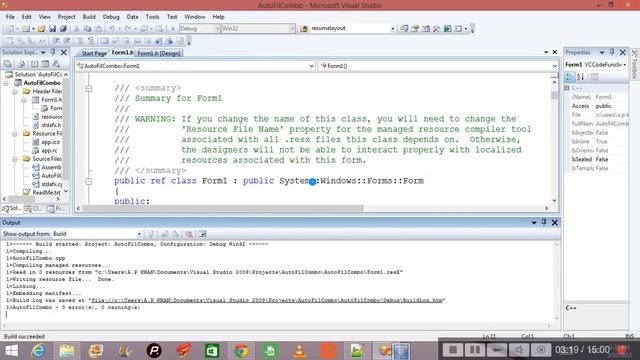Click the Save All toolbar icon
The width and height of the screenshot is (640, 360).
point(63,29)
